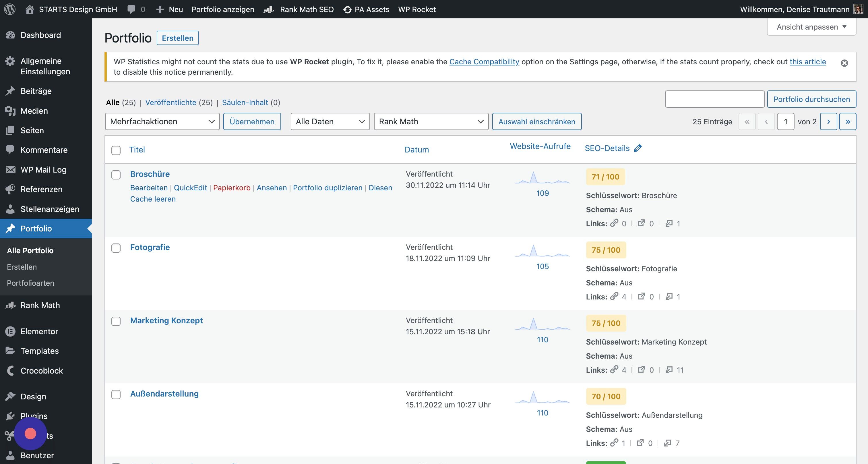868x464 pixels.
Task: Click the WP Mail Log envelope icon
Action: tap(10, 169)
